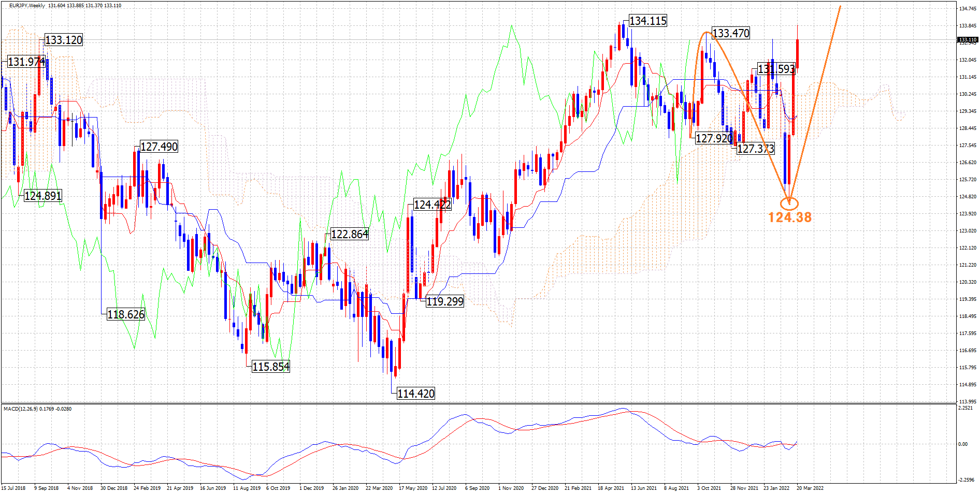Click the 119.299 price label
Viewport: 980px width, 494px height.
pyautogui.click(x=444, y=302)
